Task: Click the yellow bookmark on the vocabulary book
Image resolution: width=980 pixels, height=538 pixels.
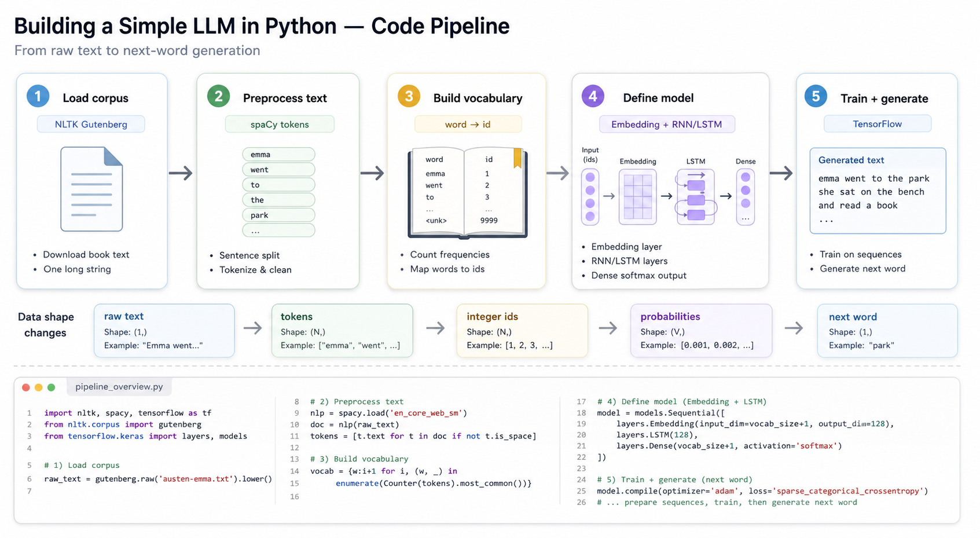Action: coord(517,158)
